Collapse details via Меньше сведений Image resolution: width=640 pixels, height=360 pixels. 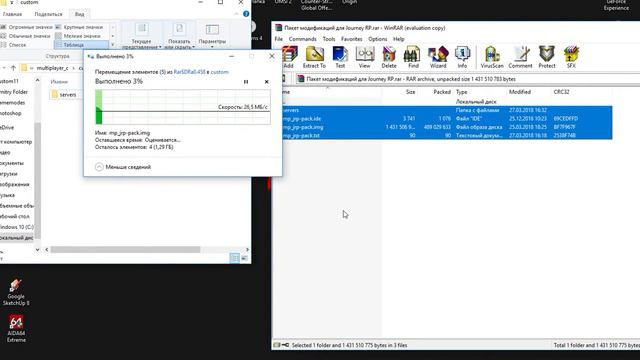coord(123,167)
